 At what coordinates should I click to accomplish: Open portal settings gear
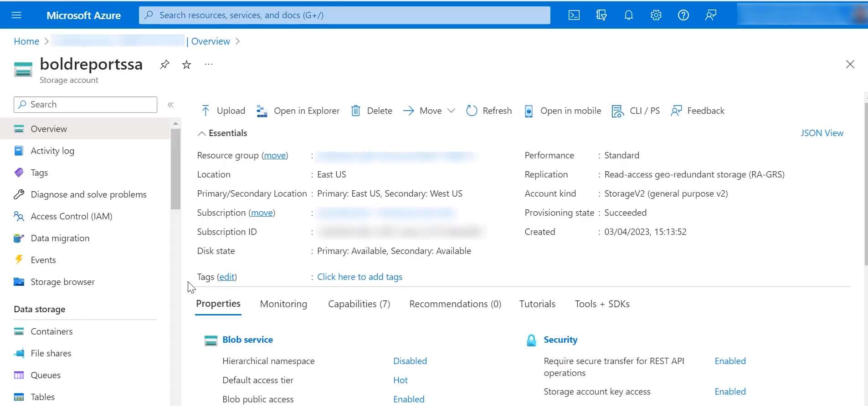[x=656, y=15]
